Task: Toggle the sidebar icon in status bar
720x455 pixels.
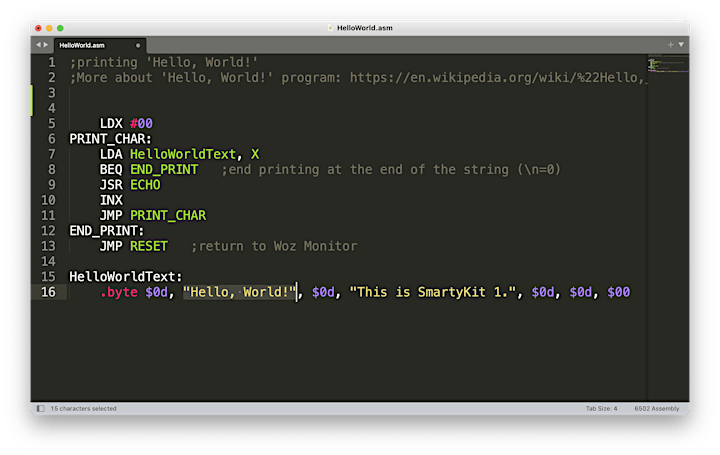Action: point(40,408)
